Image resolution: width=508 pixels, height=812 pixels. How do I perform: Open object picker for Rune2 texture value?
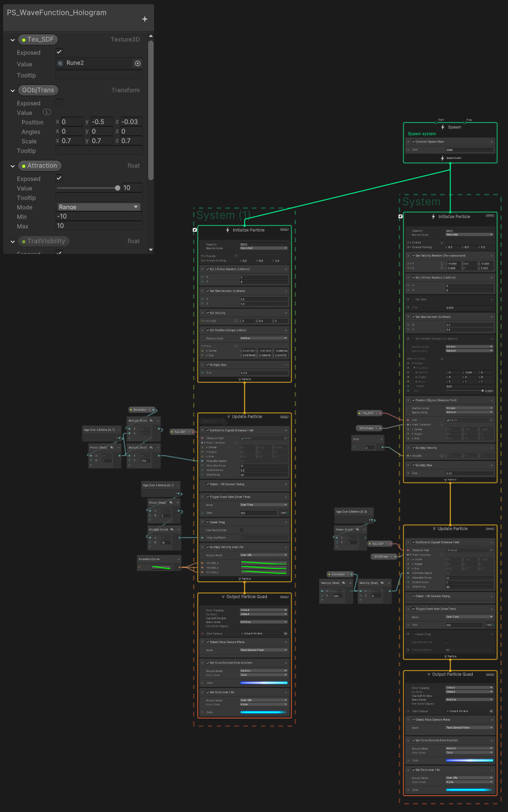pos(138,63)
